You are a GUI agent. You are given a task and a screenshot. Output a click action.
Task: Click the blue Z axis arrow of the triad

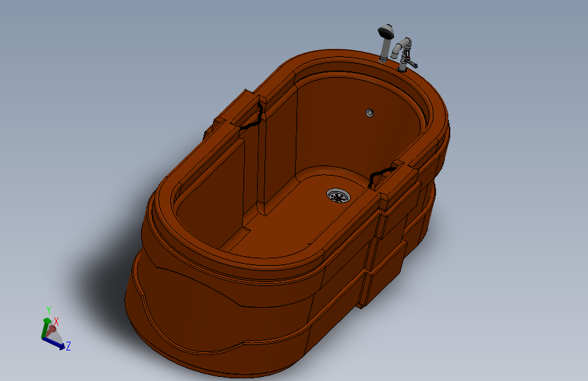tap(54, 343)
